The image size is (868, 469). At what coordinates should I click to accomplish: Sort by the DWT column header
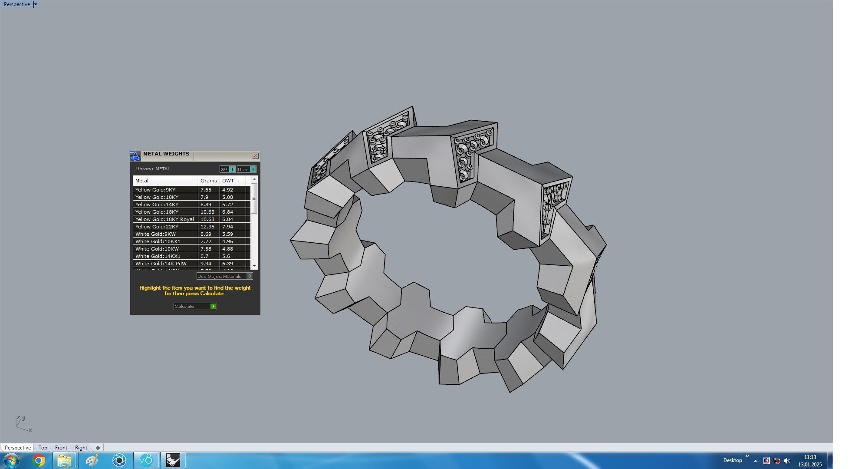pos(233,181)
